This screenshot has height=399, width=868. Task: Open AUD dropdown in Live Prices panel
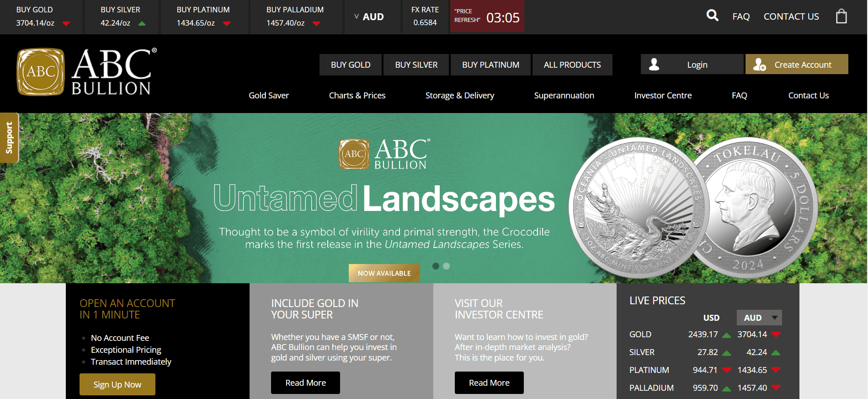[x=759, y=318]
